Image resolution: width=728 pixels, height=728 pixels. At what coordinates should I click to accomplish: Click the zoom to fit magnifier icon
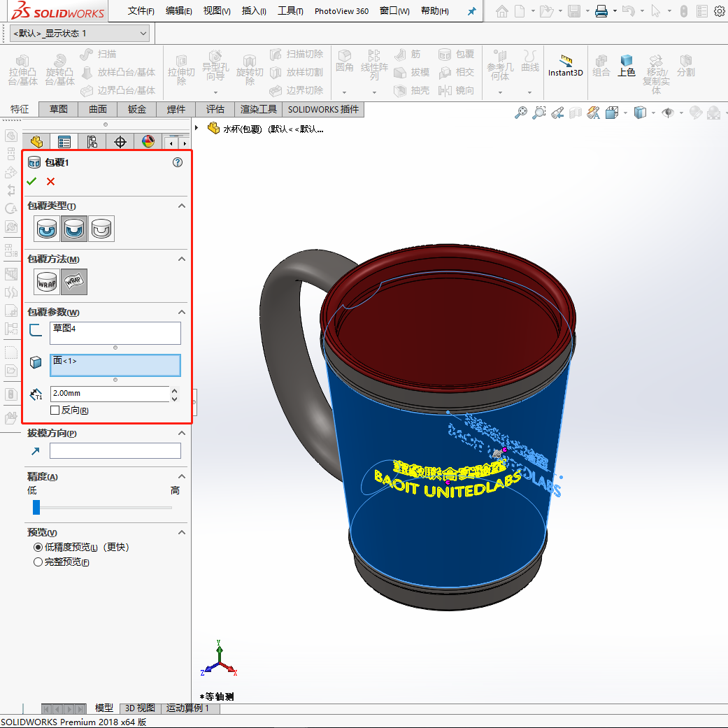point(521,113)
